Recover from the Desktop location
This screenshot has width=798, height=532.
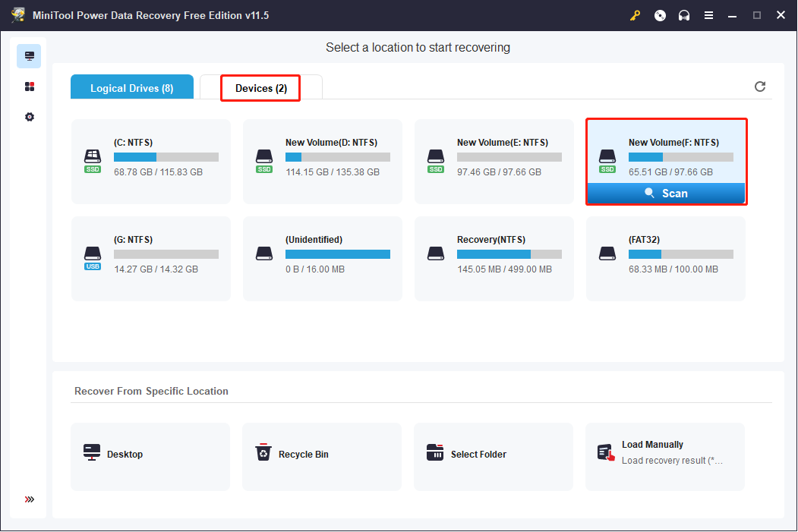tap(150, 457)
